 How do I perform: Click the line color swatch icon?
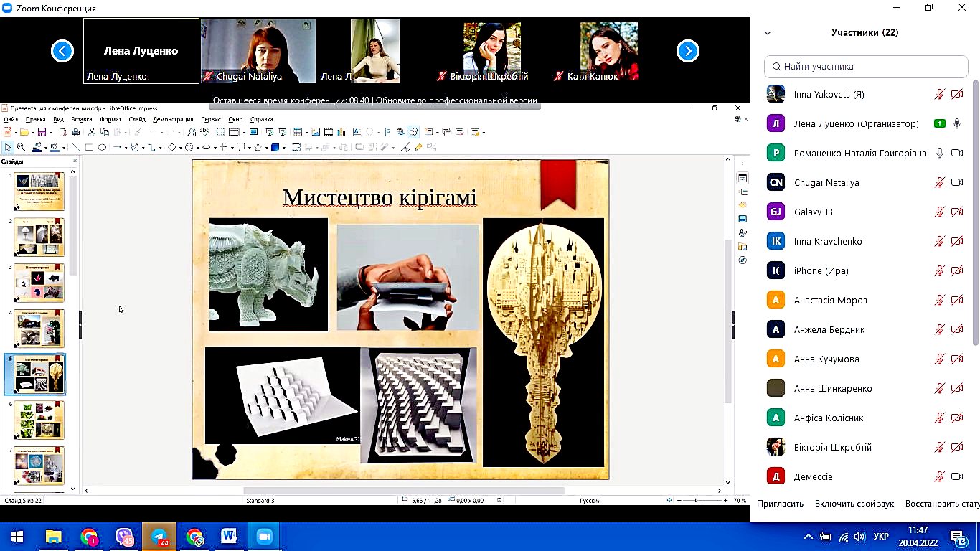[37, 148]
